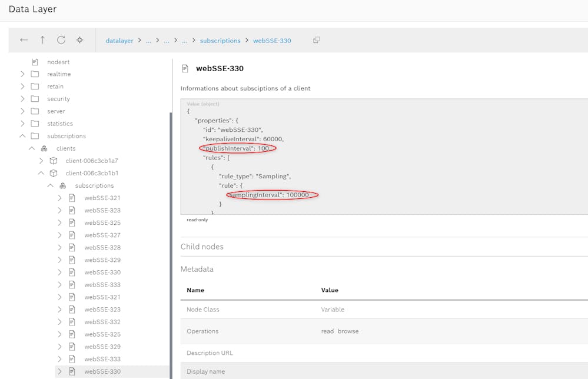Select the webSSE-332 tree item

(102, 322)
